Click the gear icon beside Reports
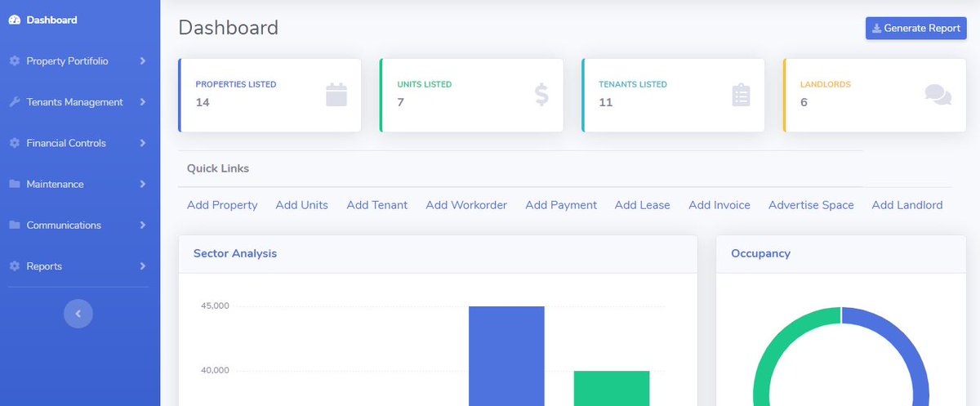The height and width of the screenshot is (406, 980). coord(14,266)
